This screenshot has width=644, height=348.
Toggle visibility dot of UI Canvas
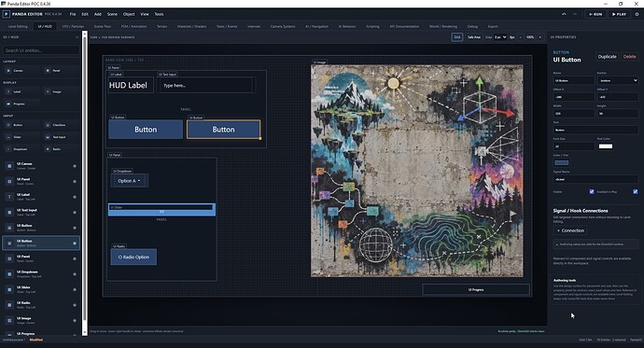click(75, 166)
